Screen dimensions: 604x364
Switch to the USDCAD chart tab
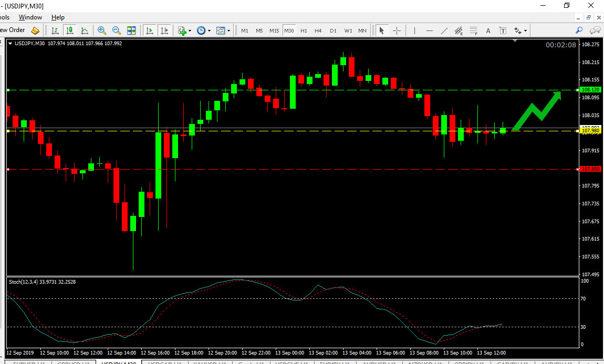point(165,362)
